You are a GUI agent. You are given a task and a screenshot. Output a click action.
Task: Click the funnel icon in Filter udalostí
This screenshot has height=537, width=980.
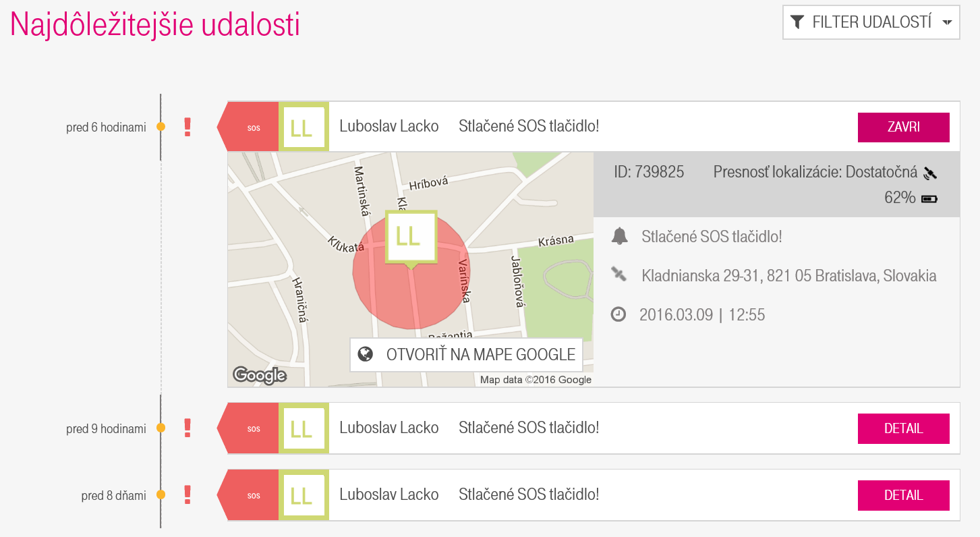797,22
